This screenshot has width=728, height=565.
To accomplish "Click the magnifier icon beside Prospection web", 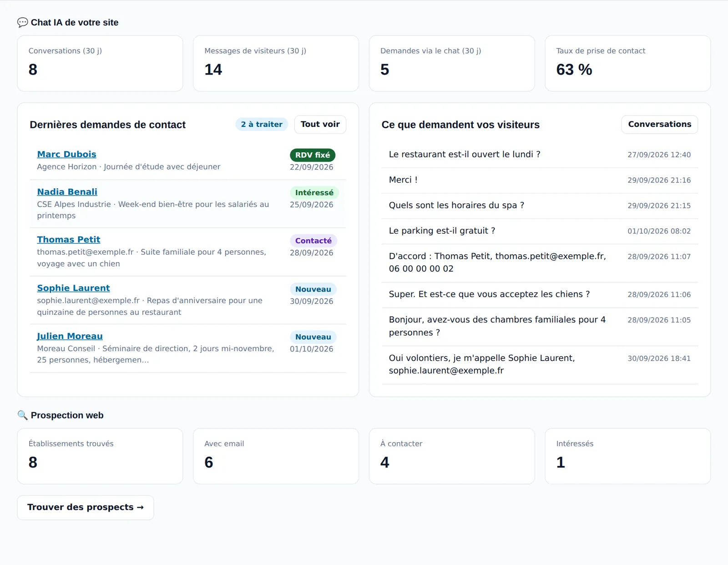I will tap(23, 415).
